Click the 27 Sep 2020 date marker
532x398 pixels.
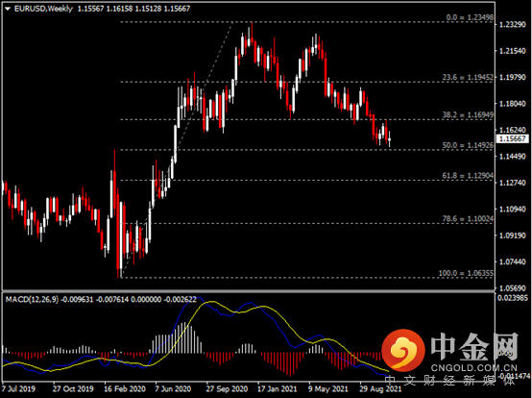[227, 388]
